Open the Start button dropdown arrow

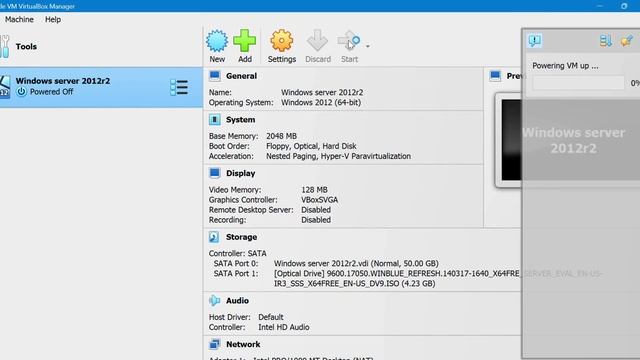point(368,46)
